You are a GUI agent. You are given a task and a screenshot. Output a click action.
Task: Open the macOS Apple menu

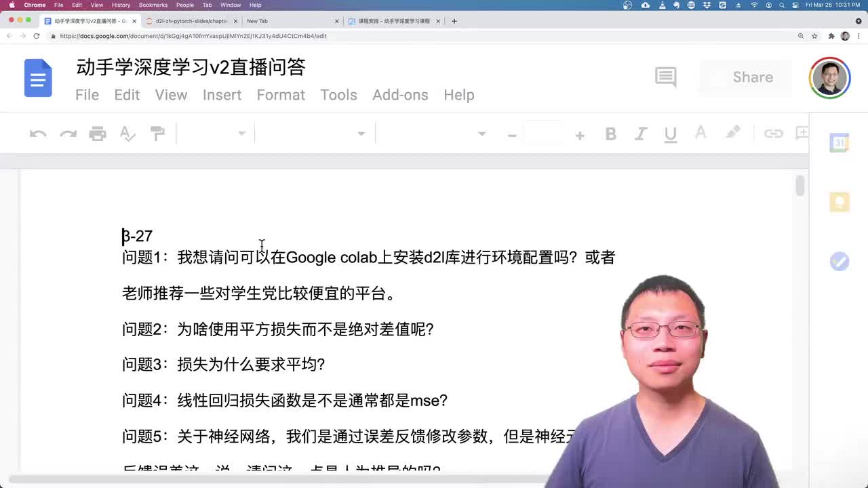[x=12, y=5]
